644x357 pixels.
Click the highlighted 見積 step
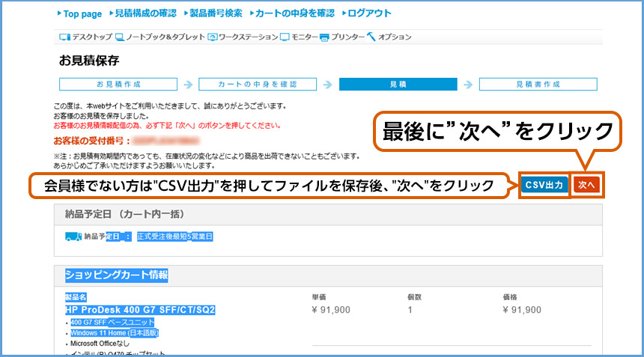coord(398,84)
